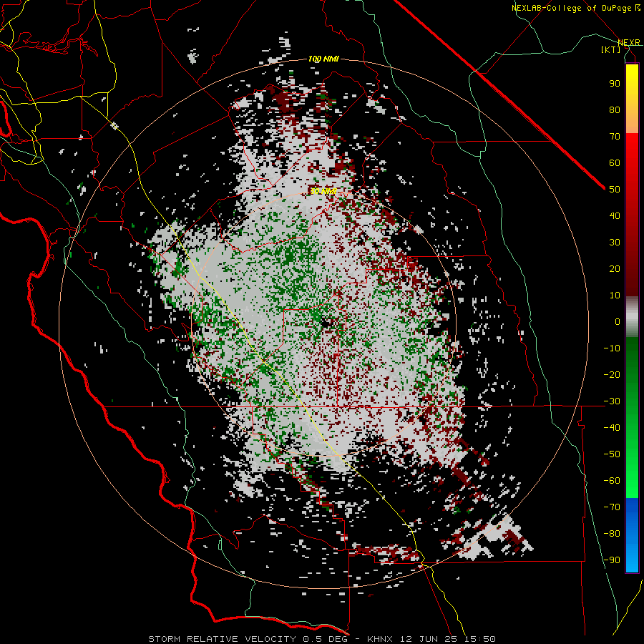The image size is (644, 644).
Task: Click the '-30' value on the velocity scale
Action: [x=612, y=401]
